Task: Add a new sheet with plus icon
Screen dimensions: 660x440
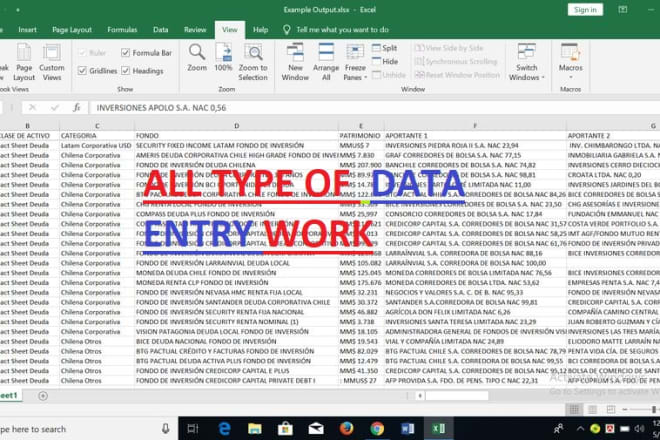Action: tap(43, 396)
